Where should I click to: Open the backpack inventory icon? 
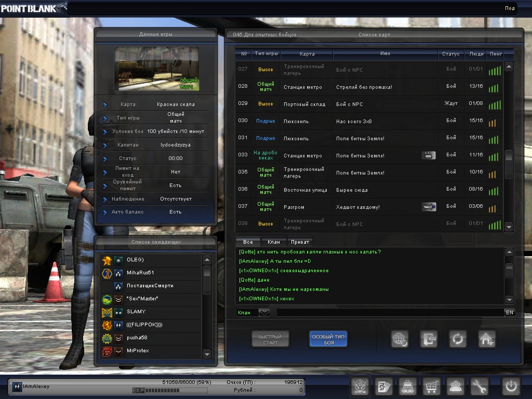coord(407,387)
